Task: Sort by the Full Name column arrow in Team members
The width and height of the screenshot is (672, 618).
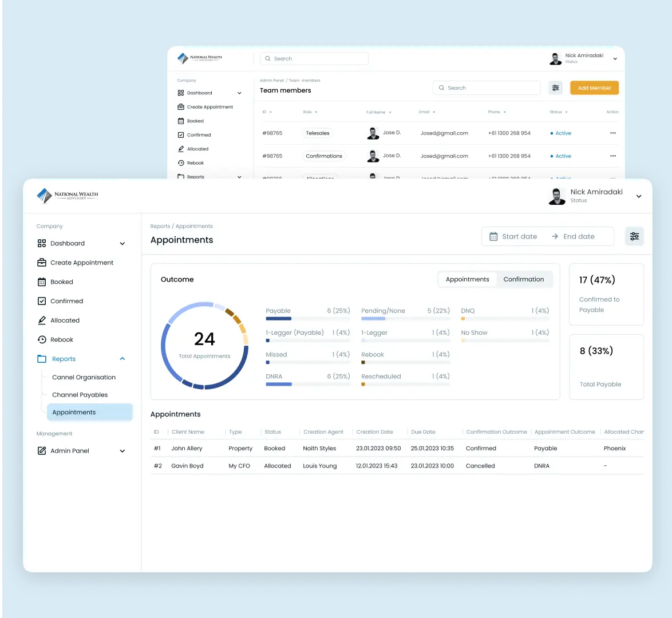Action: click(x=390, y=112)
